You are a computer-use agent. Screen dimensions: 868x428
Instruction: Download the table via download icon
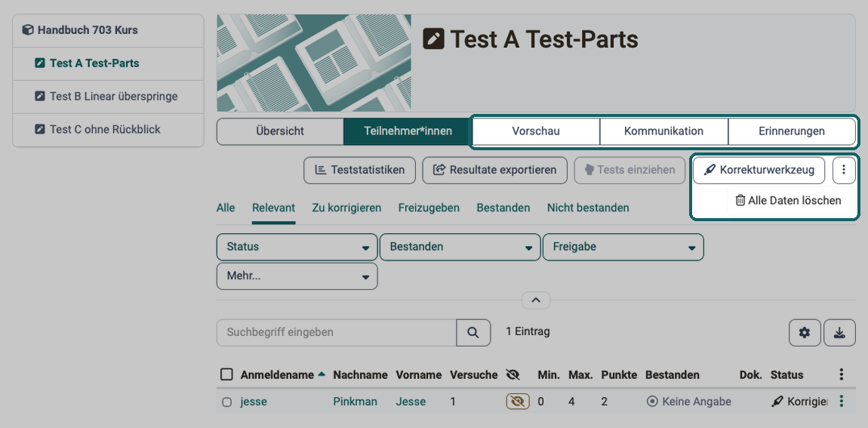[x=840, y=332]
